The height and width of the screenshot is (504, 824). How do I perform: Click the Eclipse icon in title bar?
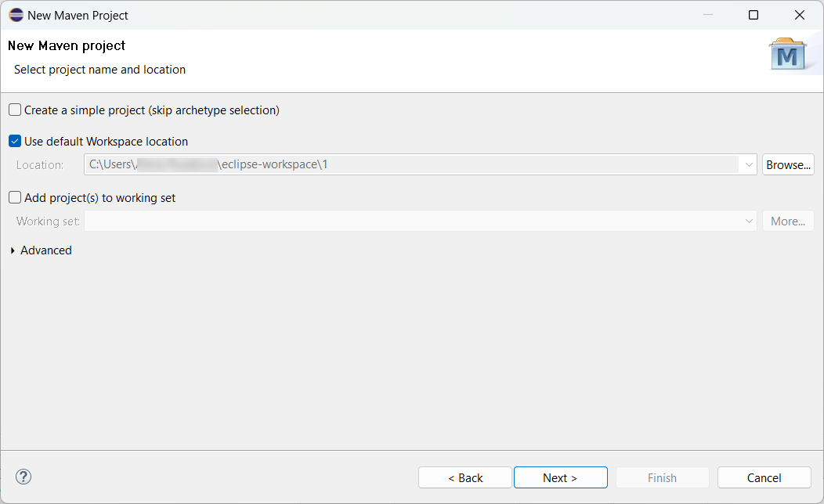tap(16, 15)
